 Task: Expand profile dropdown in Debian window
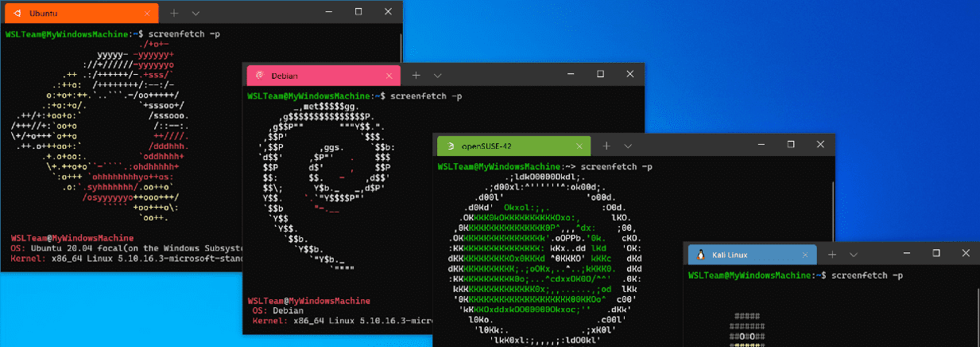click(x=437, y=76)
